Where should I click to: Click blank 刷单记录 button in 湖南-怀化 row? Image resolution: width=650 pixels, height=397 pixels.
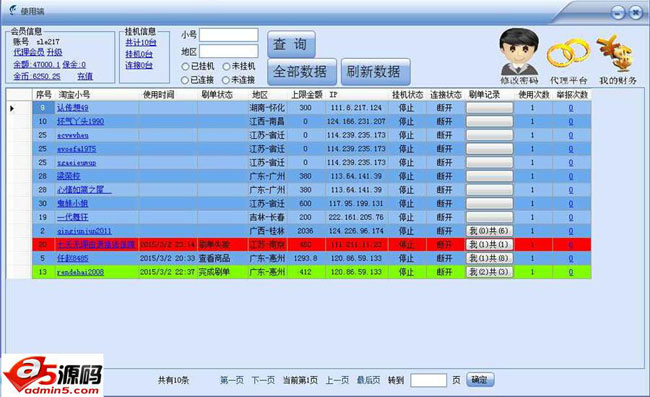[489, 108]
